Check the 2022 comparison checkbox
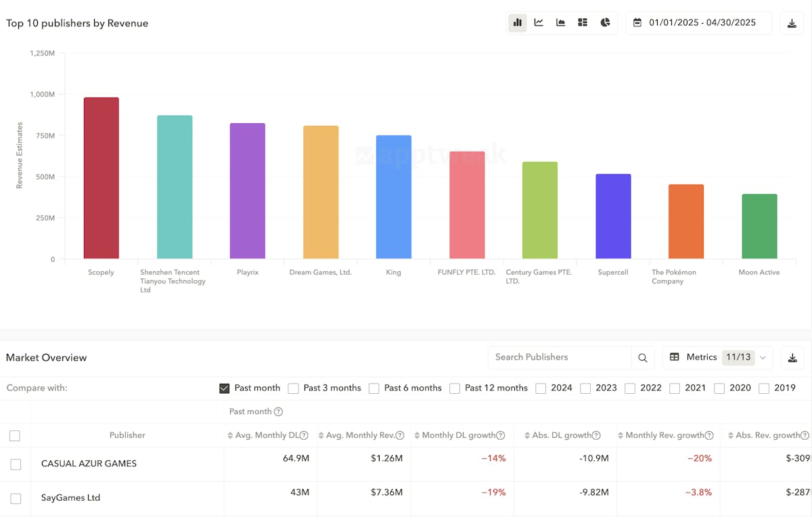Screen dimensions: 812x517 [630, 388]
